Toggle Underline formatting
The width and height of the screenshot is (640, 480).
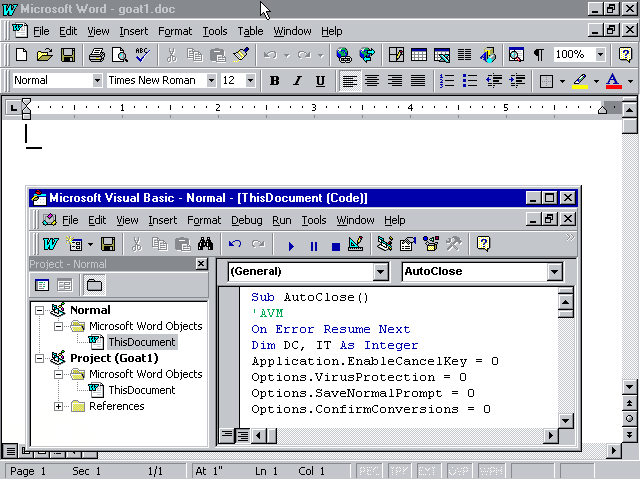click(320, 81)
